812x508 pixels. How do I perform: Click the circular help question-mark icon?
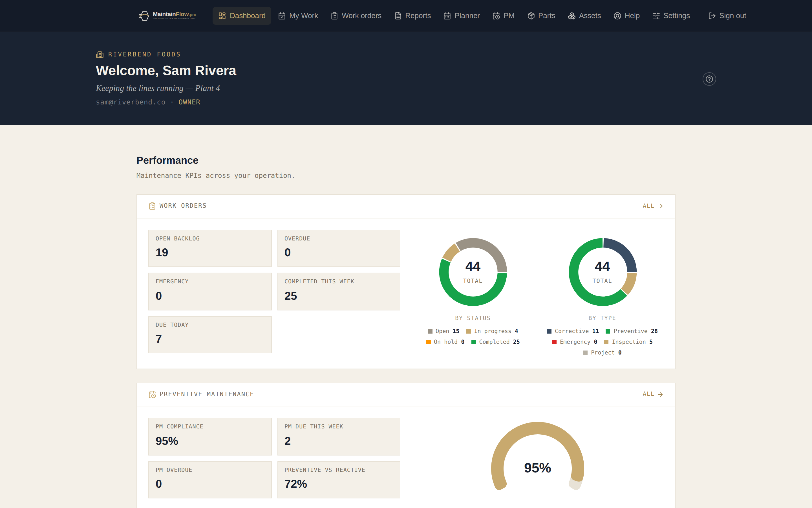click(709, 79)
